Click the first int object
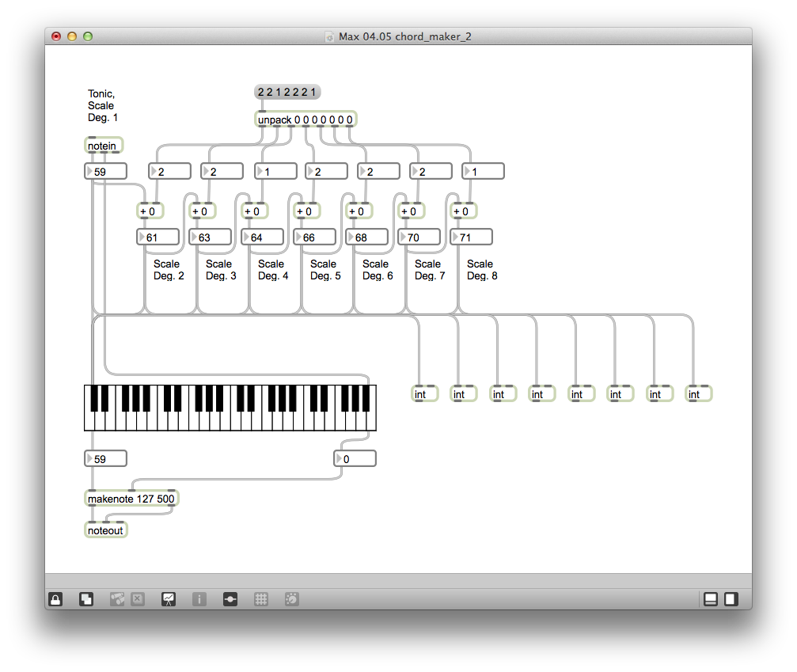 pyautogui.click(x=424, y=394)
